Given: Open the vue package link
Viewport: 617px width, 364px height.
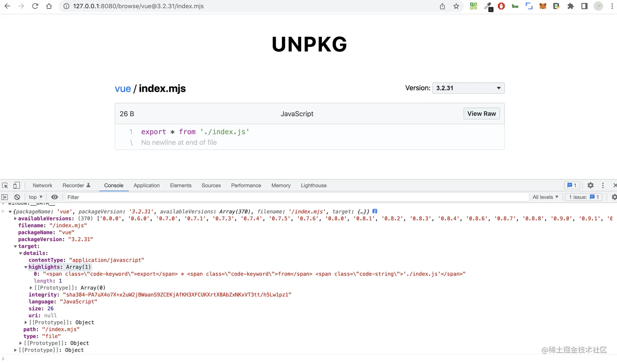Looking at the screenshot, I should point(123,88).
